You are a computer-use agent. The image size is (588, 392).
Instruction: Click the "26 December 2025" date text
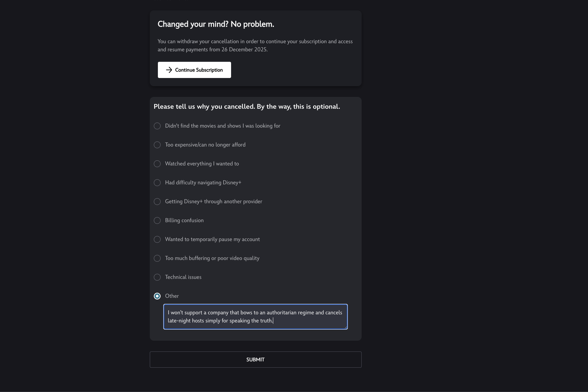(244, 50)
